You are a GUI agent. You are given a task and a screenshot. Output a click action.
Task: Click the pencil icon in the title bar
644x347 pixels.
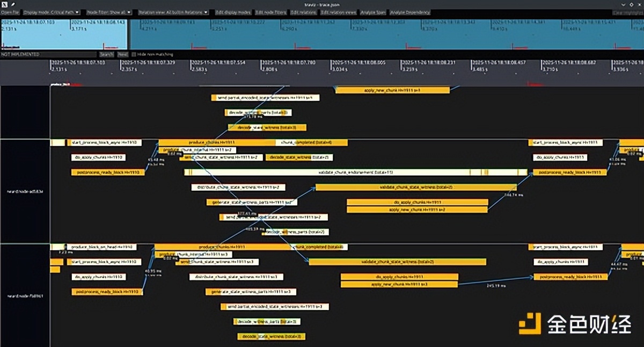tap(12, 4)
